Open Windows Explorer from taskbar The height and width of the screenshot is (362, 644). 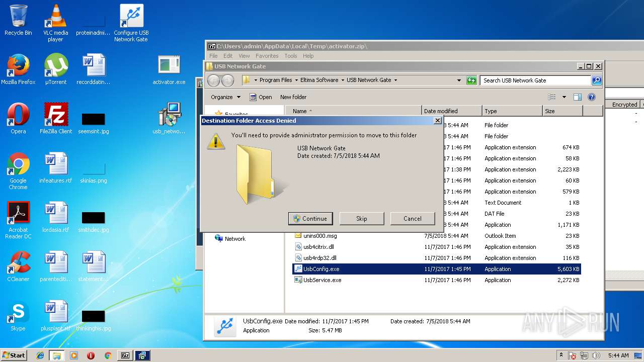pos(56,355)
